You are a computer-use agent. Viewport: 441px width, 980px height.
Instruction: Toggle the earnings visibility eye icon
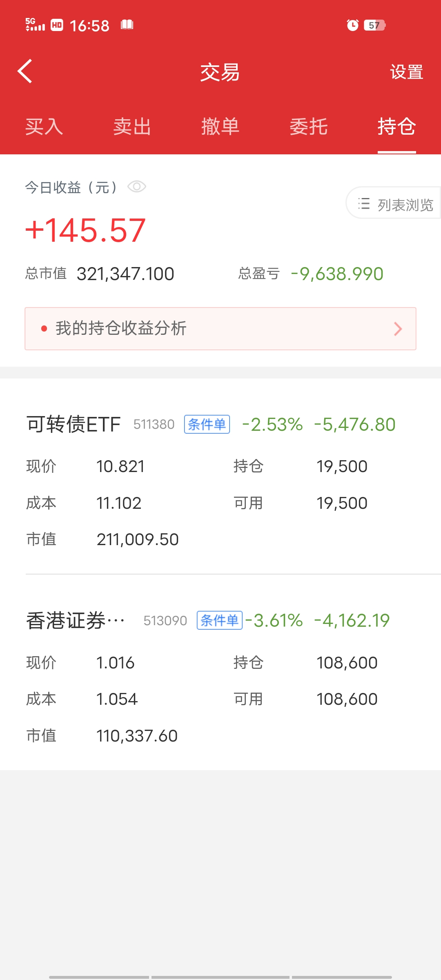point(137,187)
